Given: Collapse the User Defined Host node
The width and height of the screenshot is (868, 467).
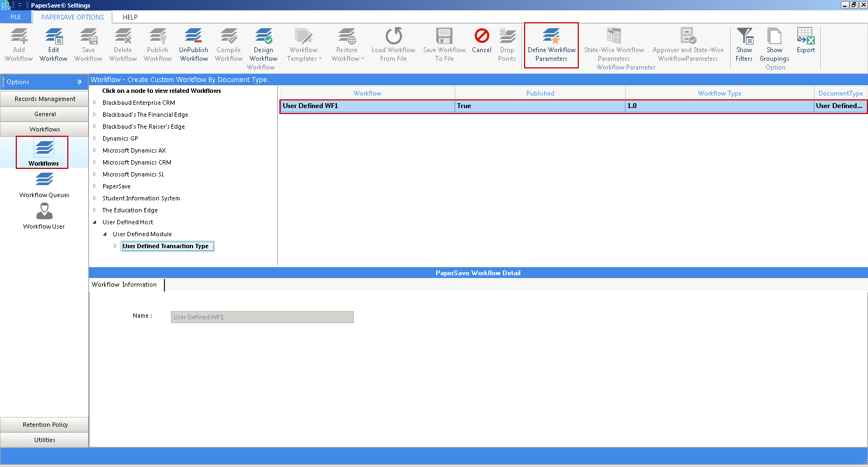Looking at the screenshot, I should click(94, 222).
